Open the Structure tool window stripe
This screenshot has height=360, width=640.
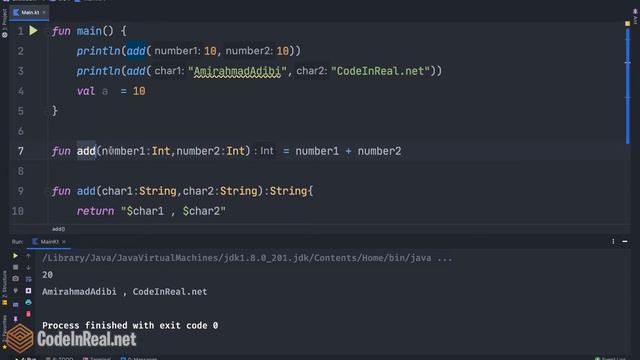[4, 288]
